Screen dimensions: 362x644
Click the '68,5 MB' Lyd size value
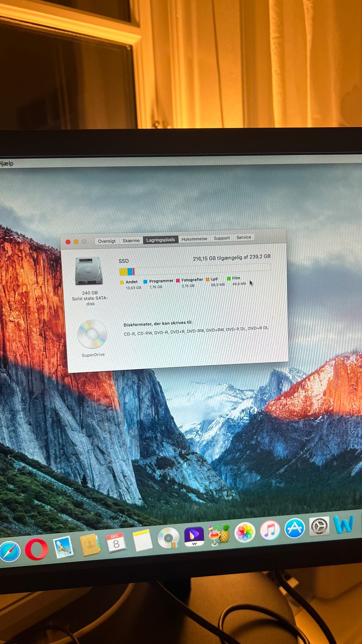pyautogui.click(x=218, y=285)
